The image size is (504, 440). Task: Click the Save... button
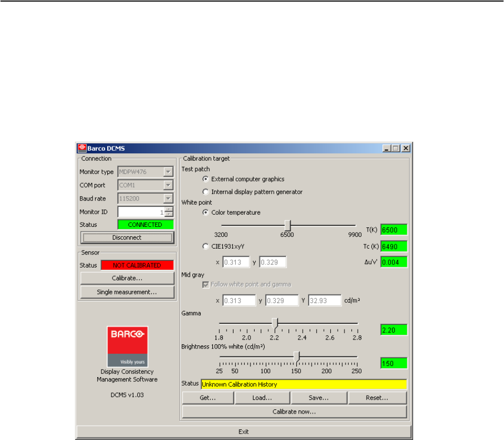tap(319, 398)
